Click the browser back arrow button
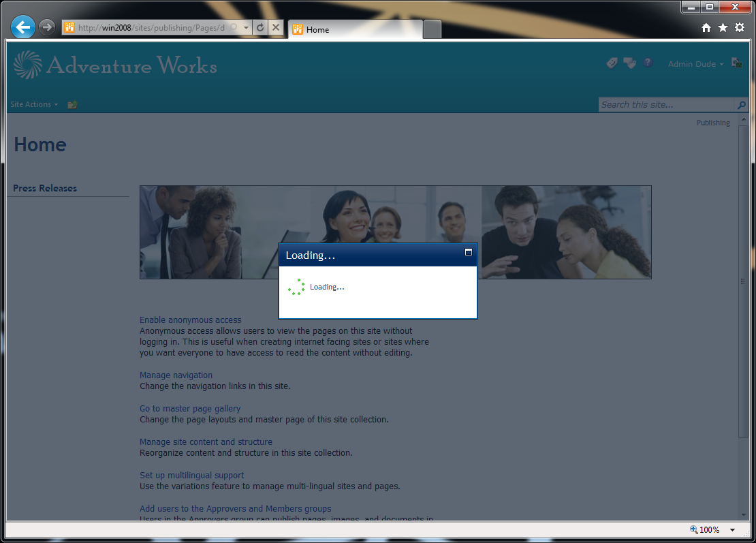This screenshot has height=543, width=756. pyautogui.click(x=22, y=27)
